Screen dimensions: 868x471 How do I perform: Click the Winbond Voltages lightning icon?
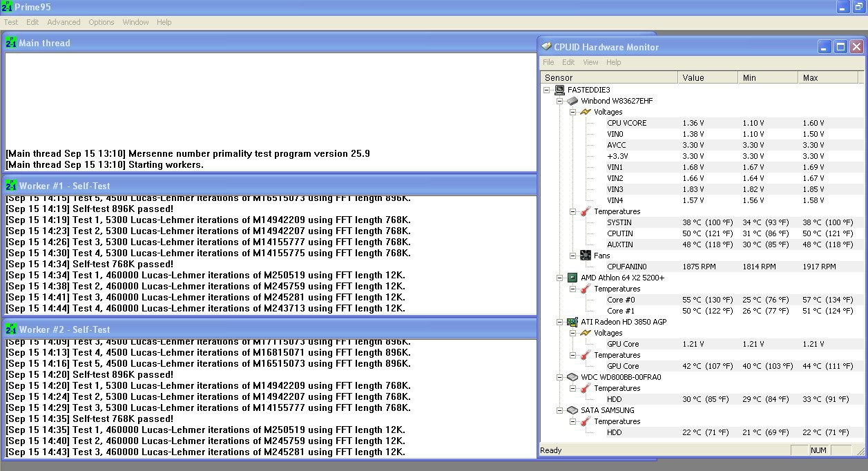(x=585, y=112)
